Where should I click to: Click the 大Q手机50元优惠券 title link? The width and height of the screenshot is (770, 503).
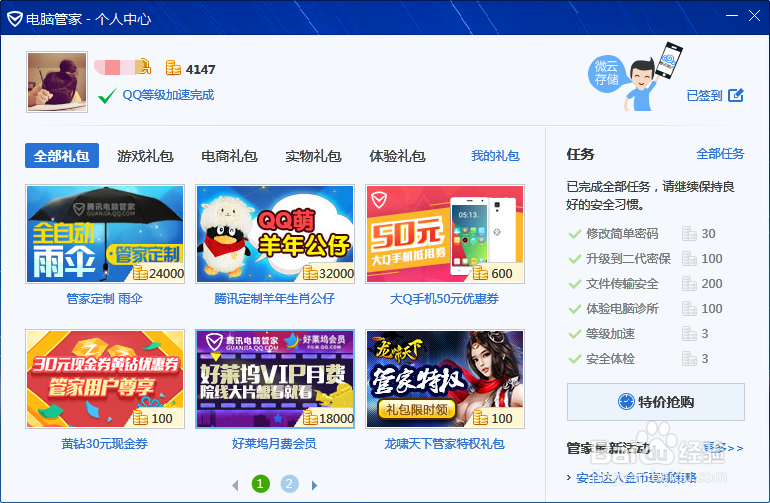[444, 298]
